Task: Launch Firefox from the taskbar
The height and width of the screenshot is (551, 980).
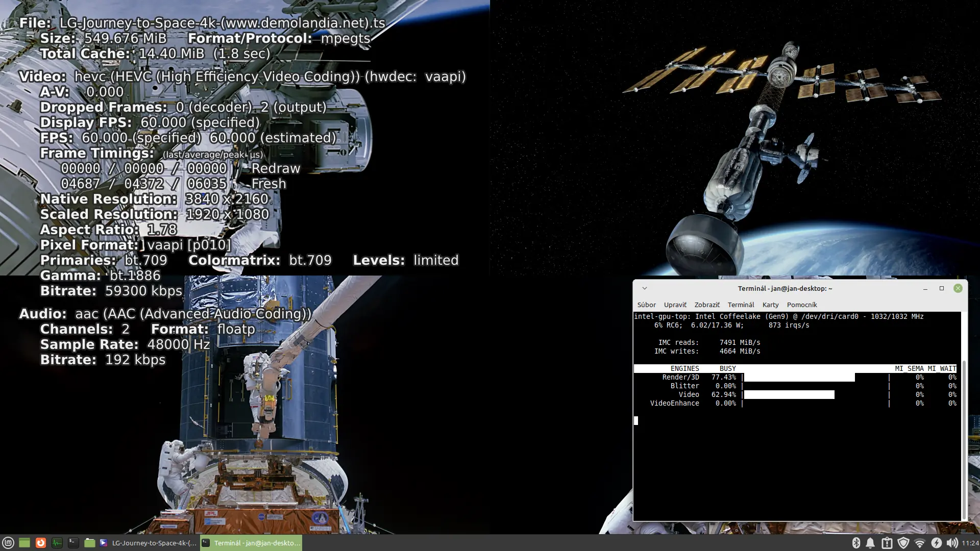Action: [x=41, y=543]
